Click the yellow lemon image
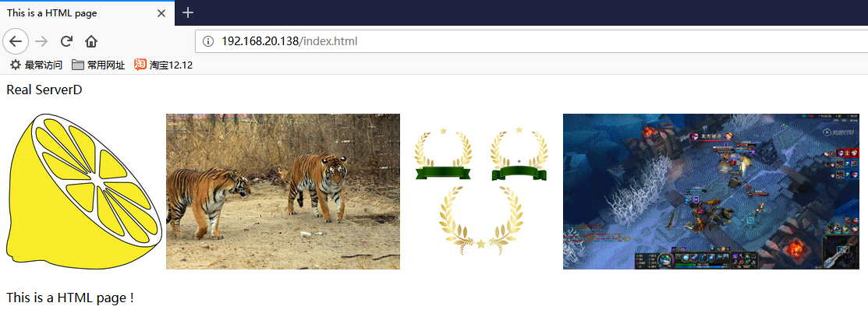This screenshot has width=868, height=317. [83, 192]
